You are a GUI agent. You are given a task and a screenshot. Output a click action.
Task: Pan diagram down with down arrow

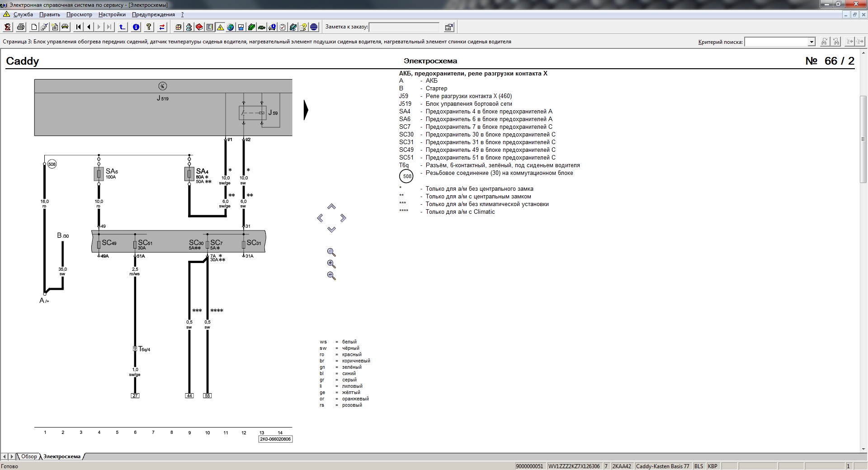point(331,230)
